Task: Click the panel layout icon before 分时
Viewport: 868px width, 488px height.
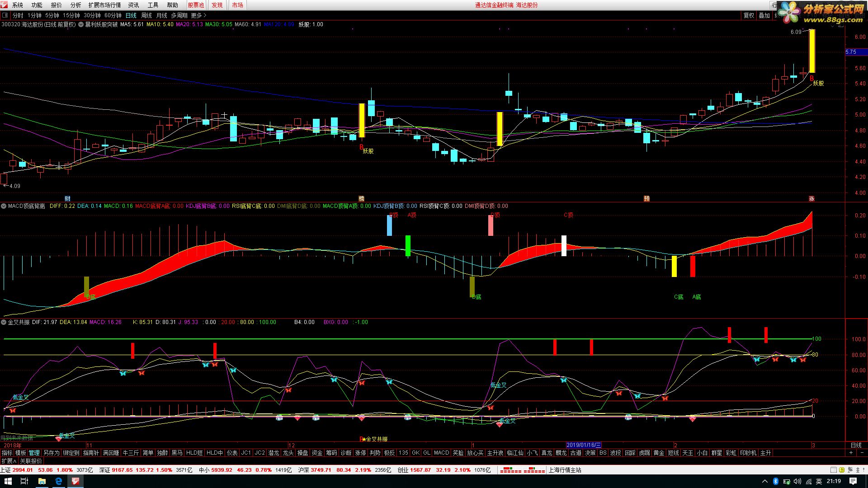Action: tap(5, 15)
